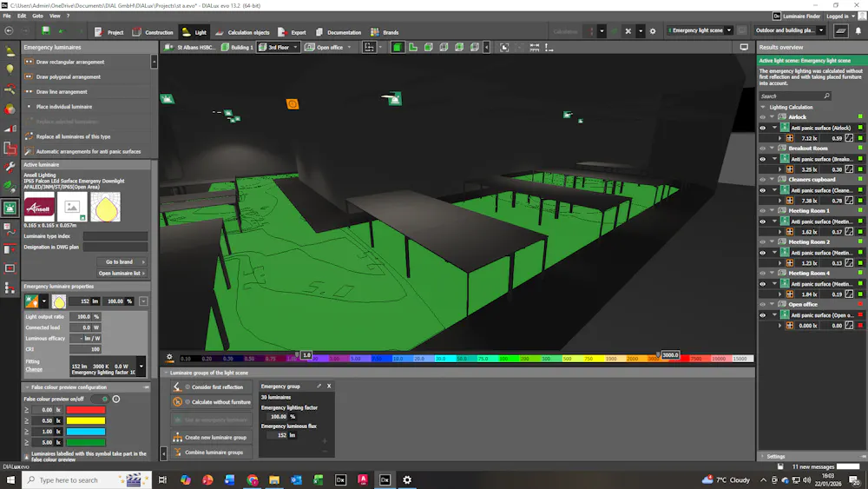Open the File menu
The width and height of the screenshot is (868, 489).
(x=7, y=16)
